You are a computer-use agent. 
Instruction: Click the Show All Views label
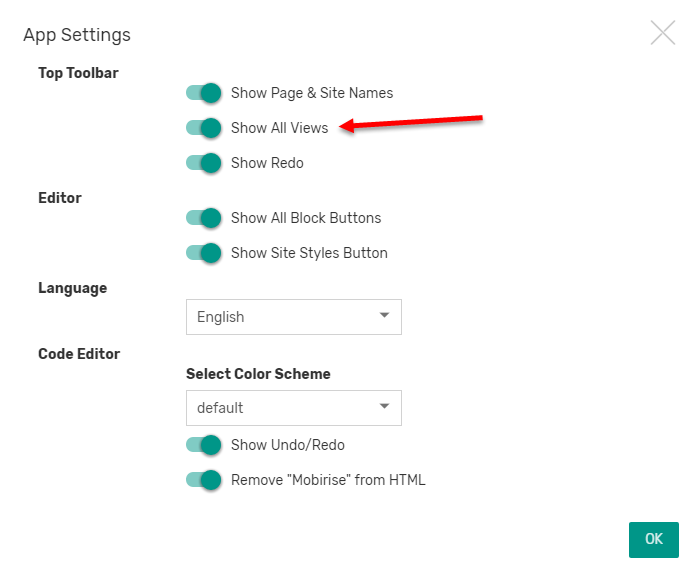(x=279, y=128)
